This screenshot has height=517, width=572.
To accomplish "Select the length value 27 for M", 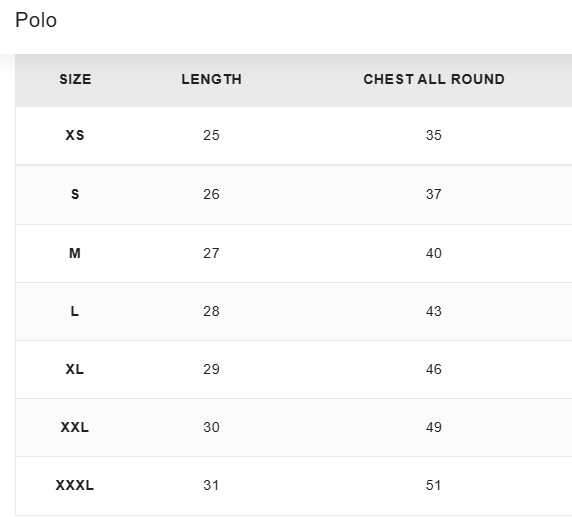I will (211, 253).
